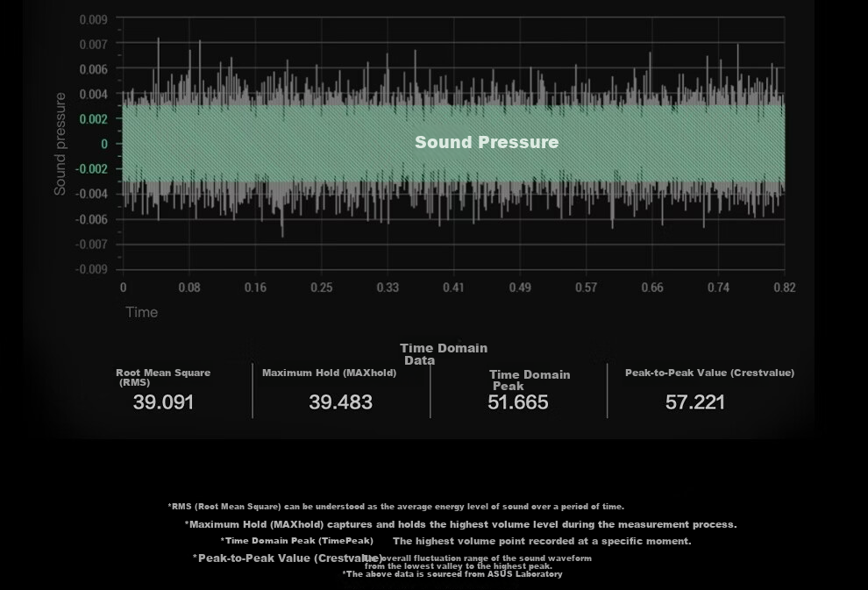Click the 'Time Domain Peak' label above 51.665

(530, 380)
